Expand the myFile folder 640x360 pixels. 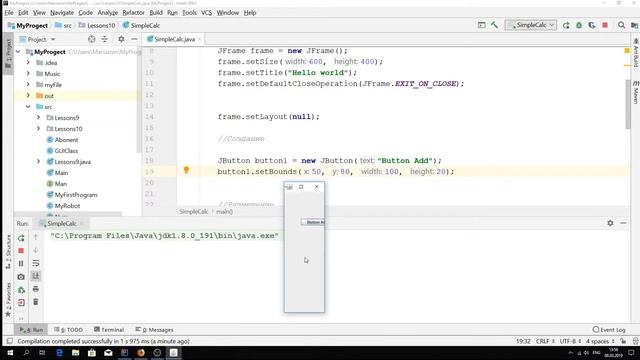(x=28, y=84)
